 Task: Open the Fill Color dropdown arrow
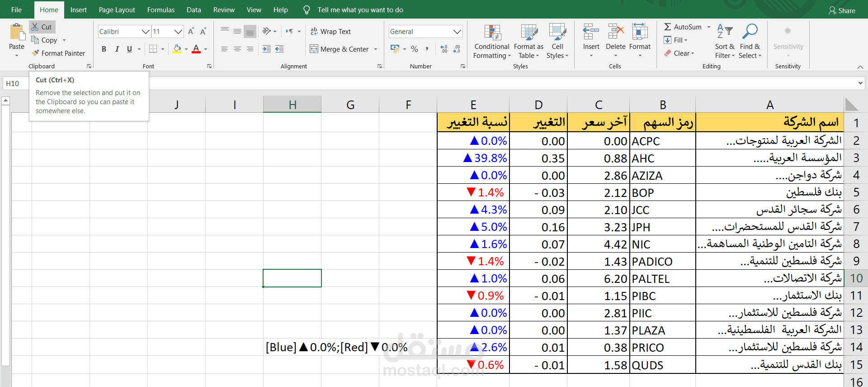pos(186,49)
